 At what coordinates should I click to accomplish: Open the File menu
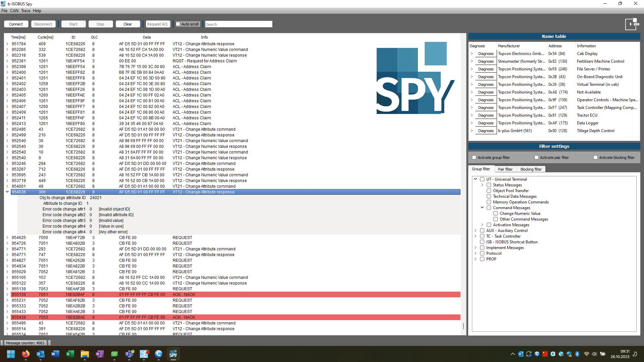4,11
